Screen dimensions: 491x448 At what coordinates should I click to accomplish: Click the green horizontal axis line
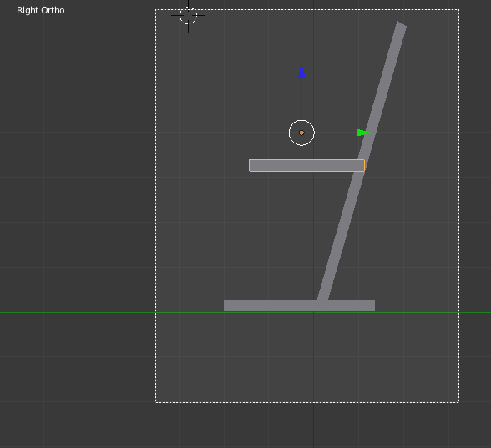click(x=78, y=312)
